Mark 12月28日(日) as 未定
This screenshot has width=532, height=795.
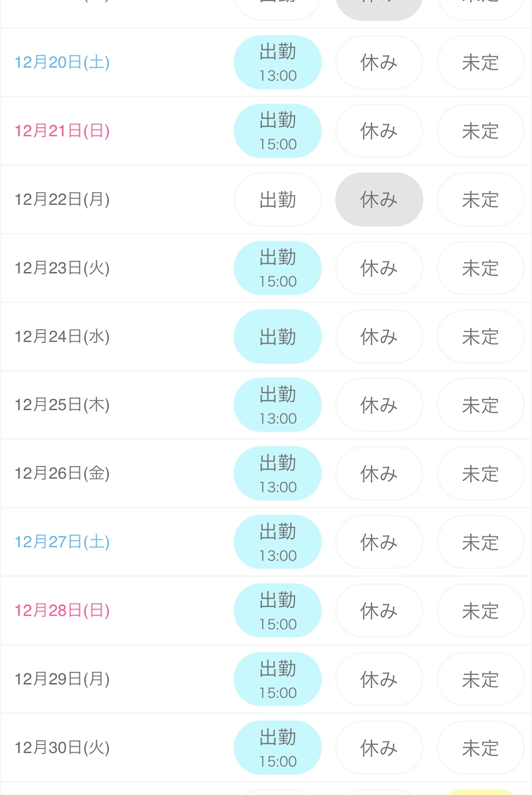[x=480, y=611]
